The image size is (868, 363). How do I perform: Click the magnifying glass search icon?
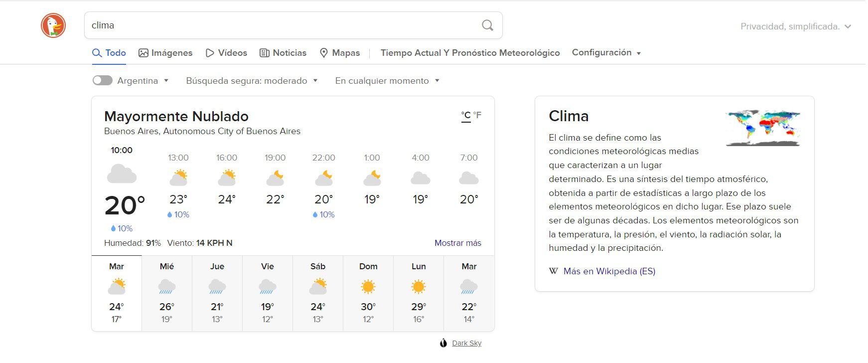tap(487, 25)
